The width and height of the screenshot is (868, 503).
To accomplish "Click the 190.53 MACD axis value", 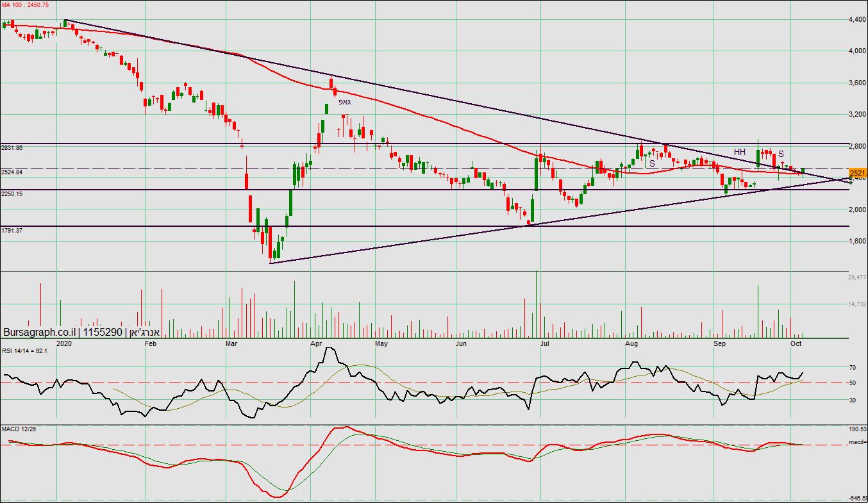I will pos(857,429).
